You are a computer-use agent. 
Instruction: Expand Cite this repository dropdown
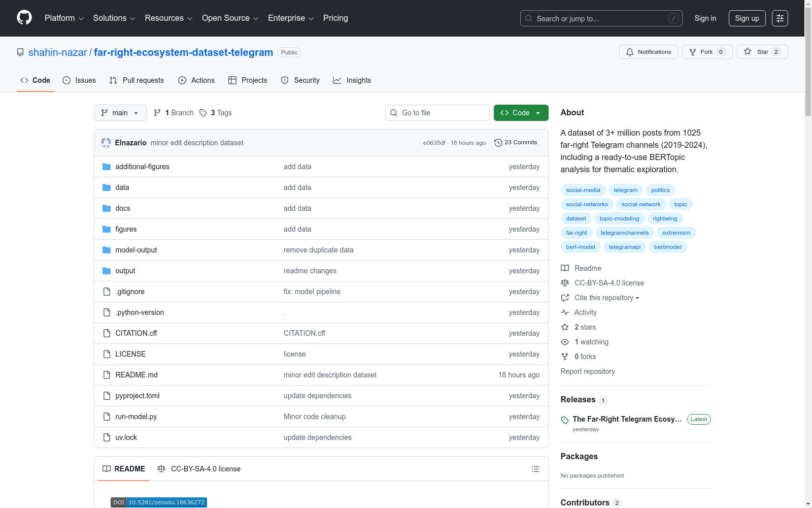click(x=607, y=298)
